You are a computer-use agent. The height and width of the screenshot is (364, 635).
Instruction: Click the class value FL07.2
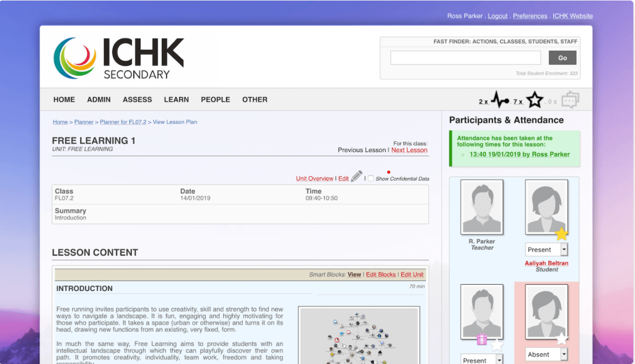click(64, 198)
